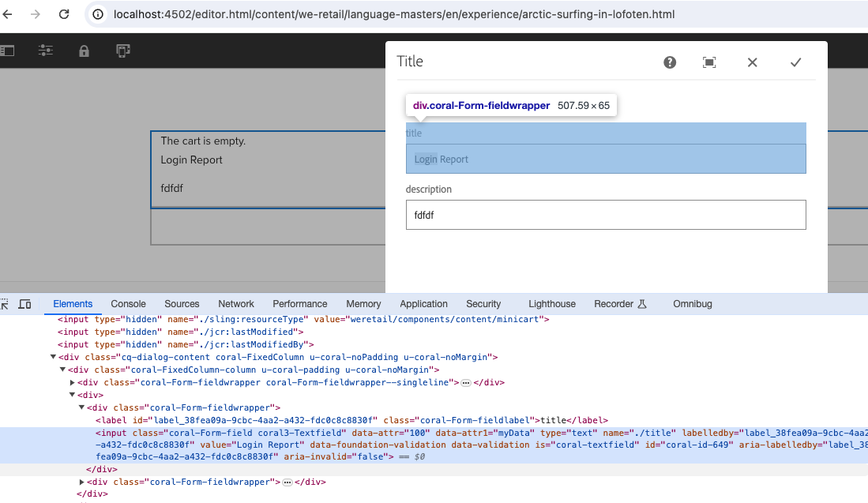
Task: Confirm the Title dialog with the checkmark
Action: 795,62
